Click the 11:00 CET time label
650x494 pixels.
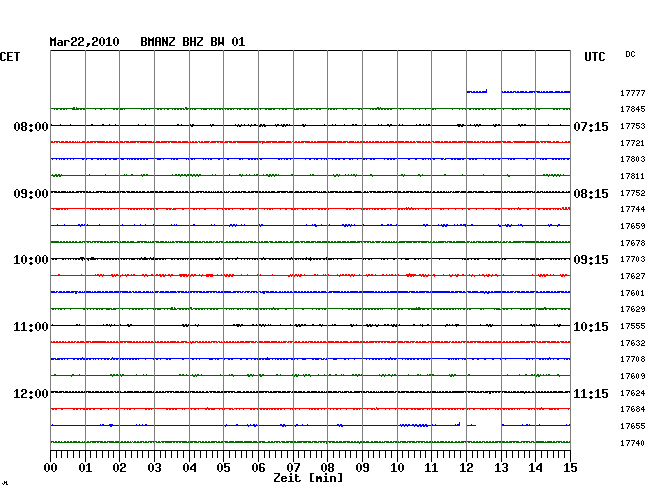click(31, 327)
